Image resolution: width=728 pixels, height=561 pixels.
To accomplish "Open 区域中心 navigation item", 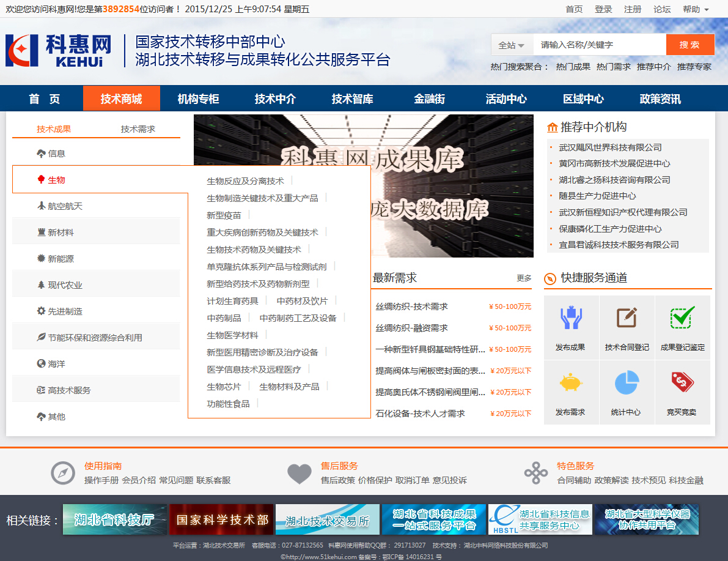I will [583, 98].
